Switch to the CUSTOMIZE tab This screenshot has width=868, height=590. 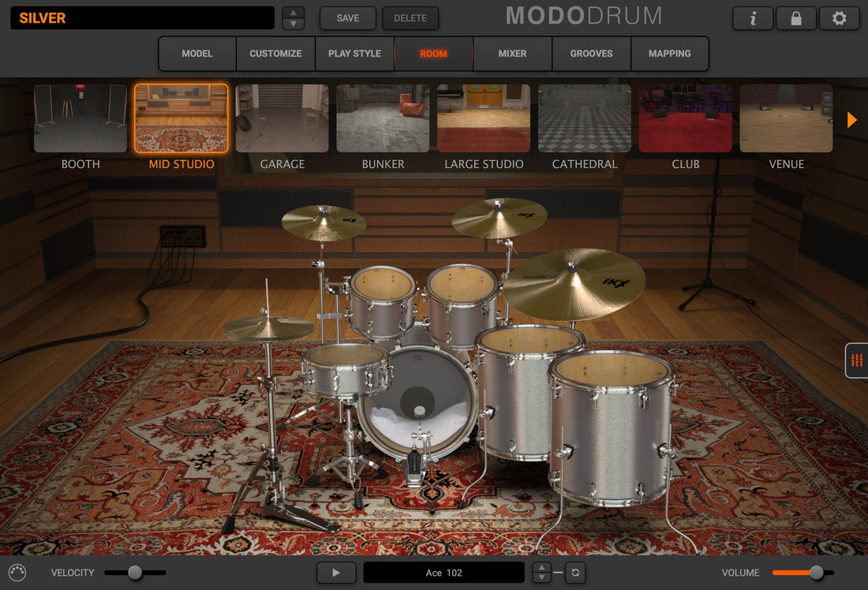point(275,54)
